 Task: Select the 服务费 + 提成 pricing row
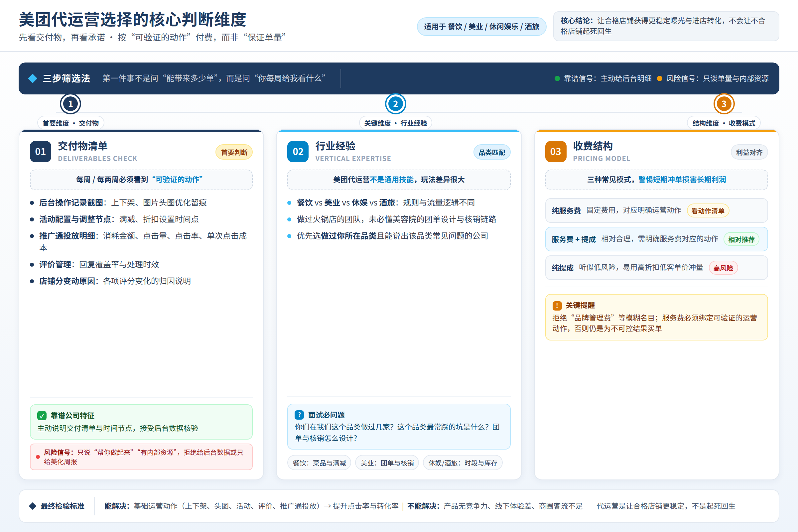pyautogui.click(x=656, y=239)
